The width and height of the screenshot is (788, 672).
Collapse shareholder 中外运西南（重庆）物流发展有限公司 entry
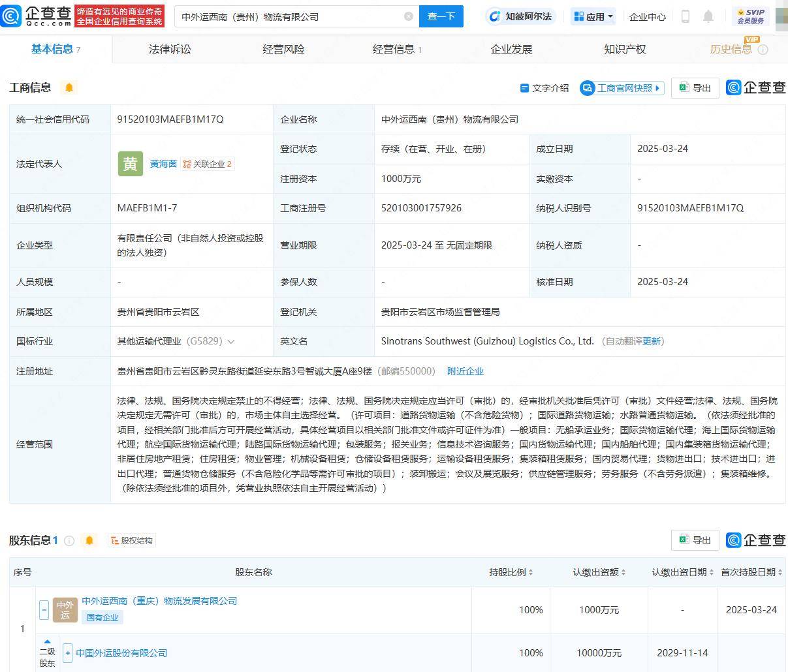click(x=44, y=610)
